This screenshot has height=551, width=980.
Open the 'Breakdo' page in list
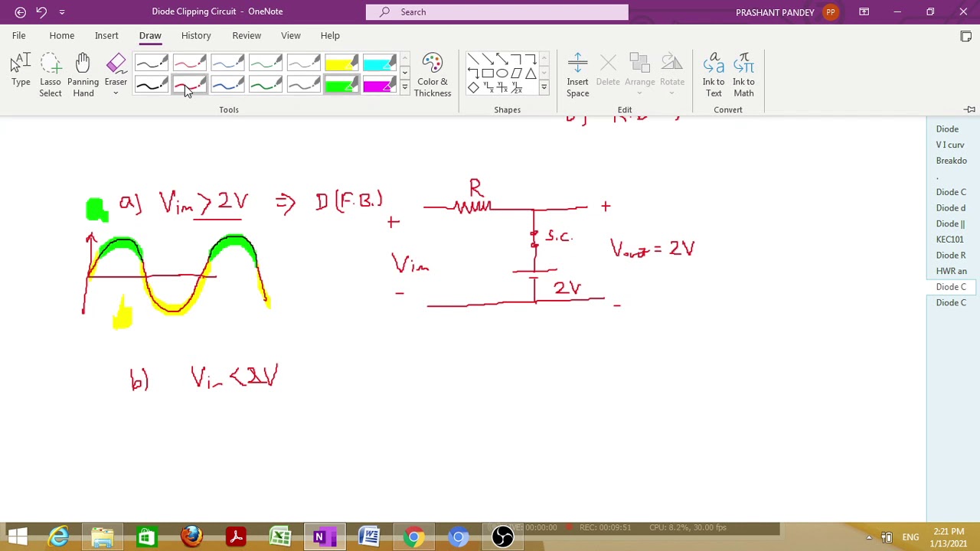[951, 161]
